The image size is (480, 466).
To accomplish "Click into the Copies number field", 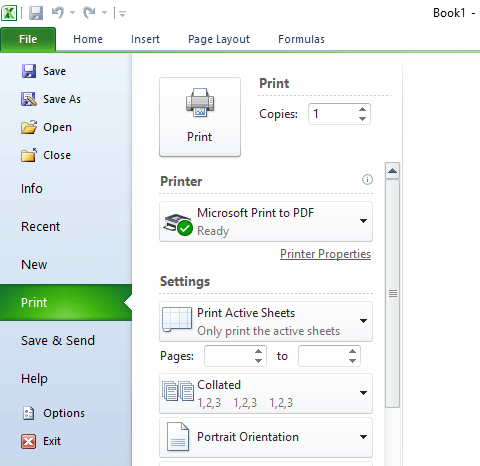I will coord(332,114).
